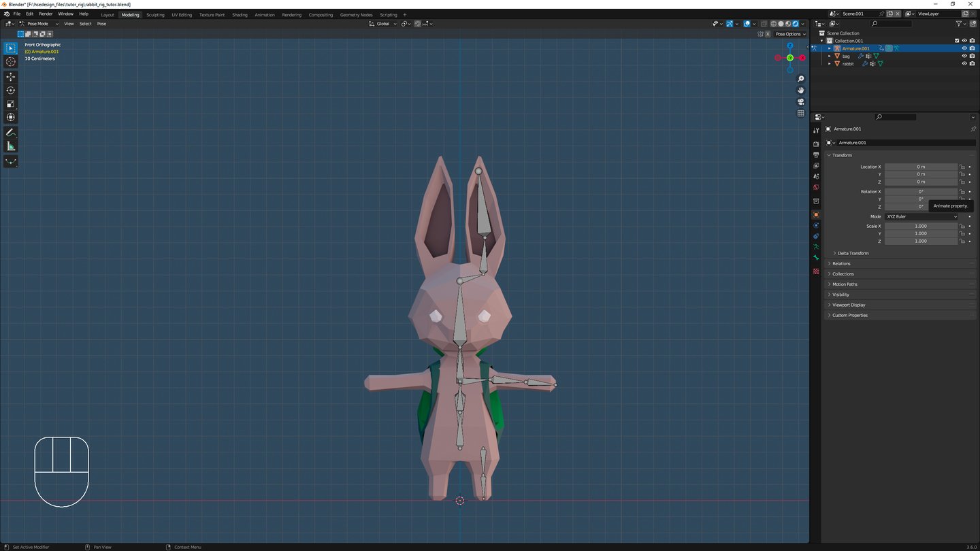Uncheck Collection.001 exclude checkbox
Screen dimensions: 980x551
tap(957, 41)
